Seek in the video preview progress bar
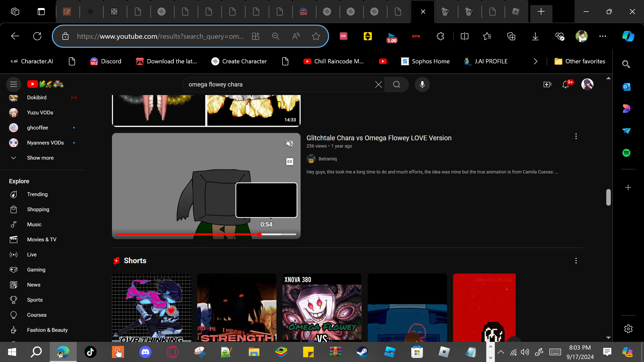644x362 pixels. click(x=206, y=234)
